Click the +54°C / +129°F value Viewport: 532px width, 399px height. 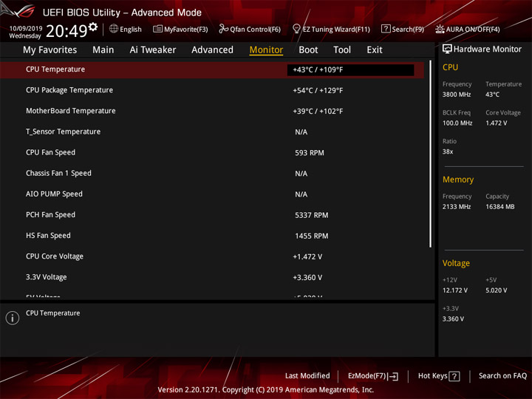click(x=318, y=91)
